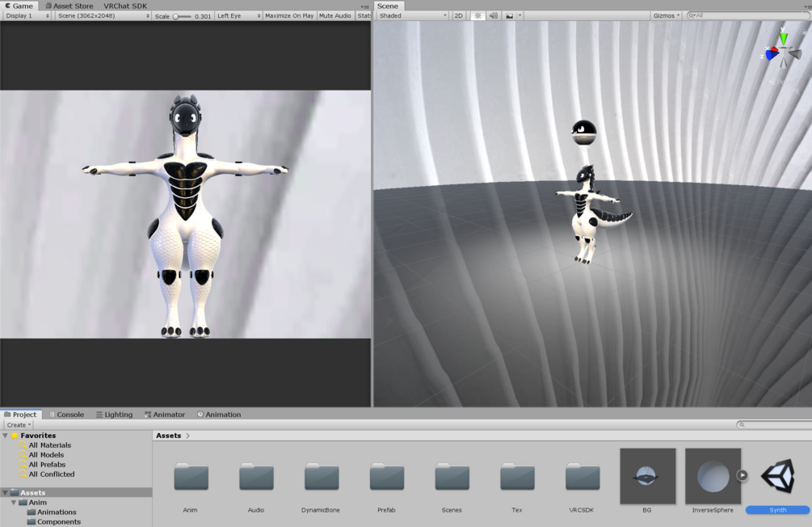Open the Prefab folder icon
The image size is (812, 527).
[387, 477]
